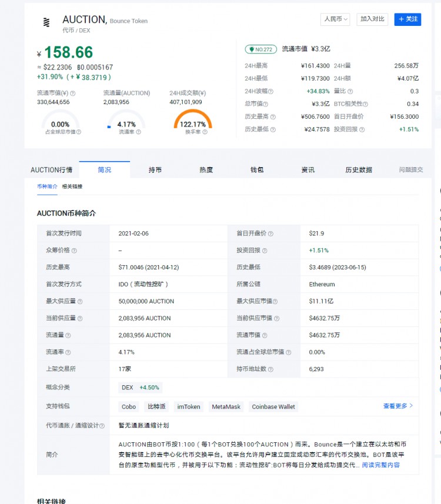Click the 代币 / DEX category label
Screen dimensions: 441x504
(x=76, y=30)
